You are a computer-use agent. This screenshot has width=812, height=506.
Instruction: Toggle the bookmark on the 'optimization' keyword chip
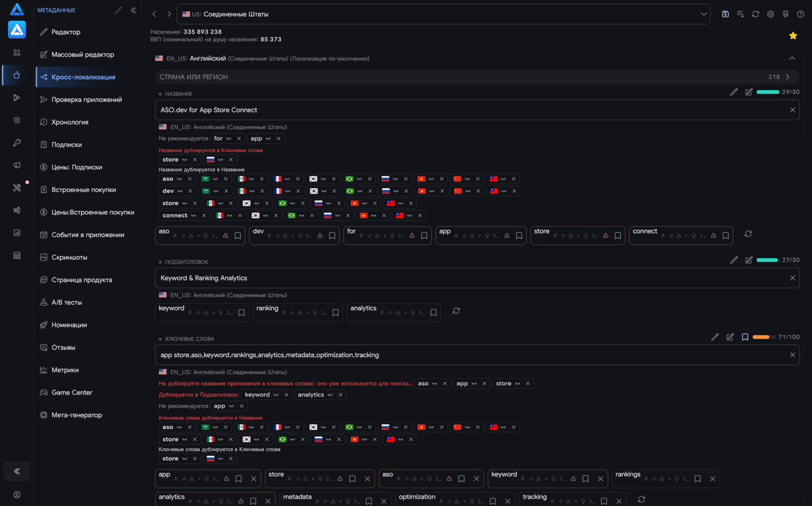(x=492, y=501)
